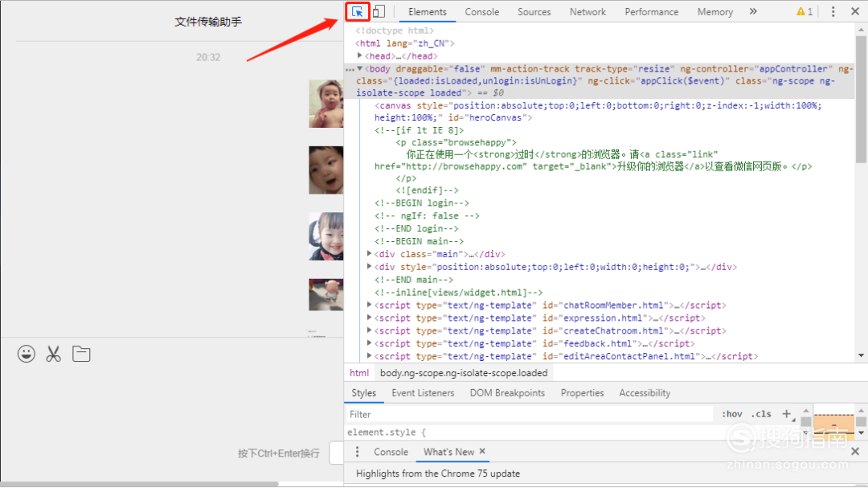
Task: Toggle the .cls class editor button
Action: coord(761,414)
